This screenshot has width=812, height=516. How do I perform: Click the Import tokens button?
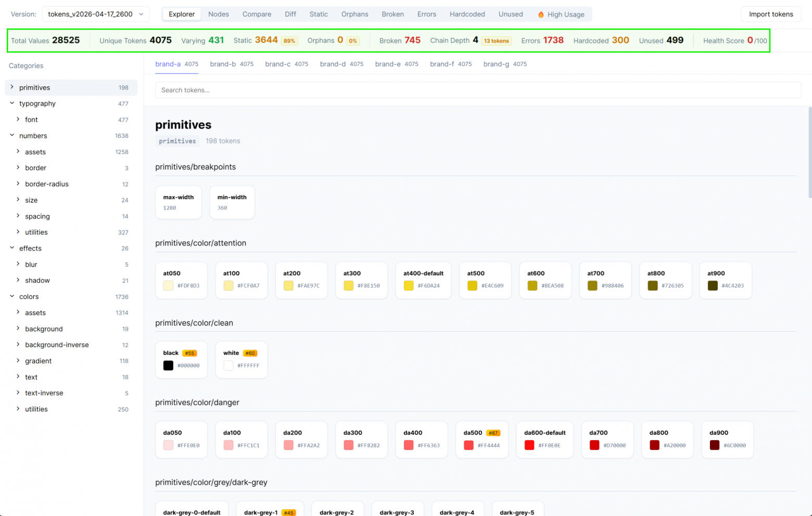point(770,14)
